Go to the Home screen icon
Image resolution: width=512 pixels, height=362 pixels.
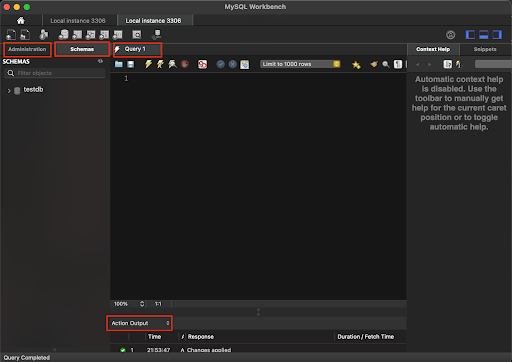21,21
